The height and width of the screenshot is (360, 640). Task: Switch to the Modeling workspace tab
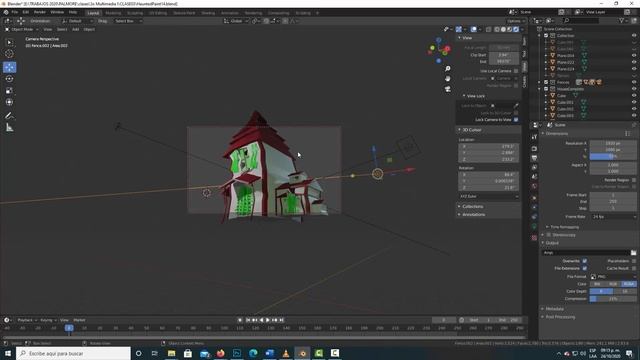(113, 13)
